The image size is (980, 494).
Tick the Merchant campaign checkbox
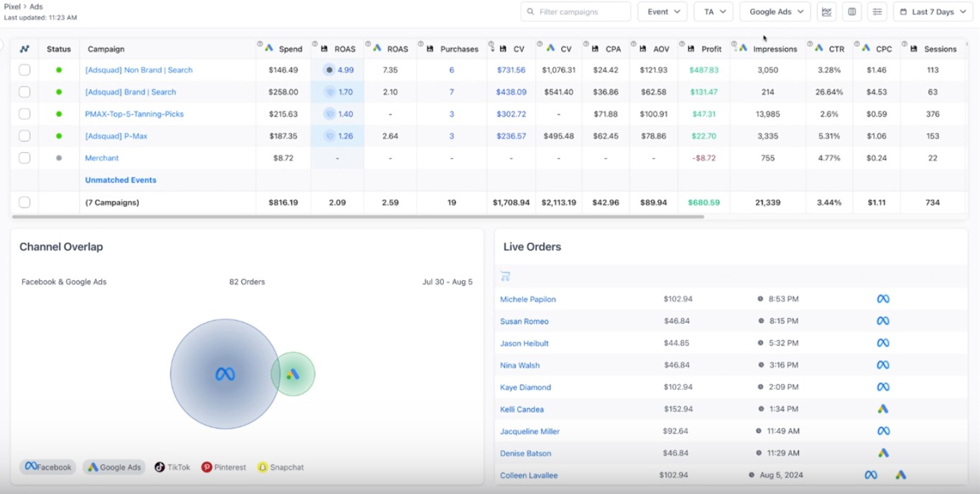24,158
